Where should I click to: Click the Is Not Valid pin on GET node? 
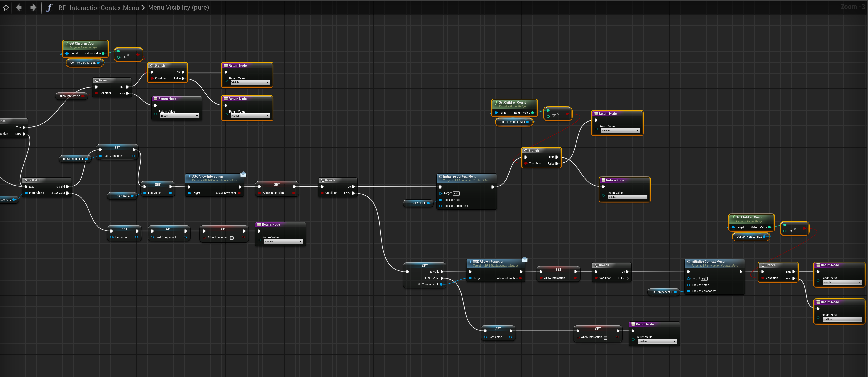coord(442,278)
